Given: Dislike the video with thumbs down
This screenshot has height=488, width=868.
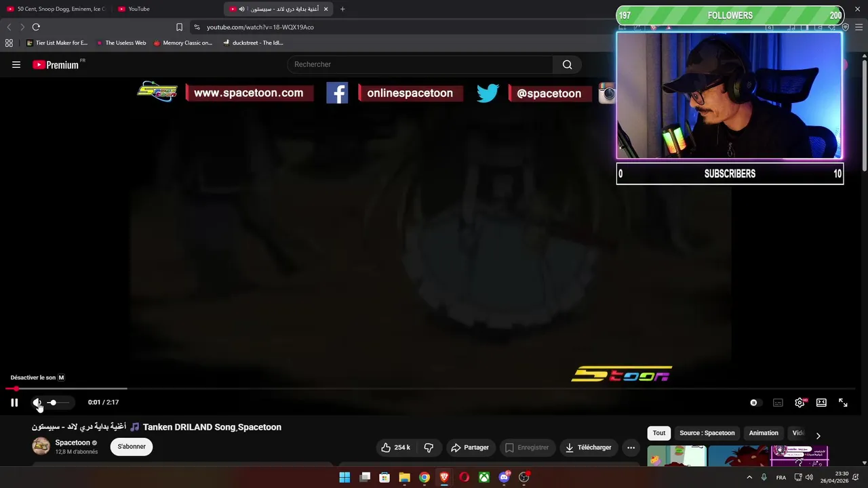Looking at the screenshot, I should point(429,447).
